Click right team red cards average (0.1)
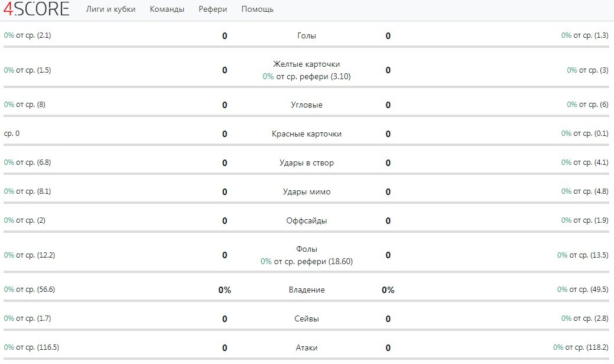 click(x=584, y=134)
